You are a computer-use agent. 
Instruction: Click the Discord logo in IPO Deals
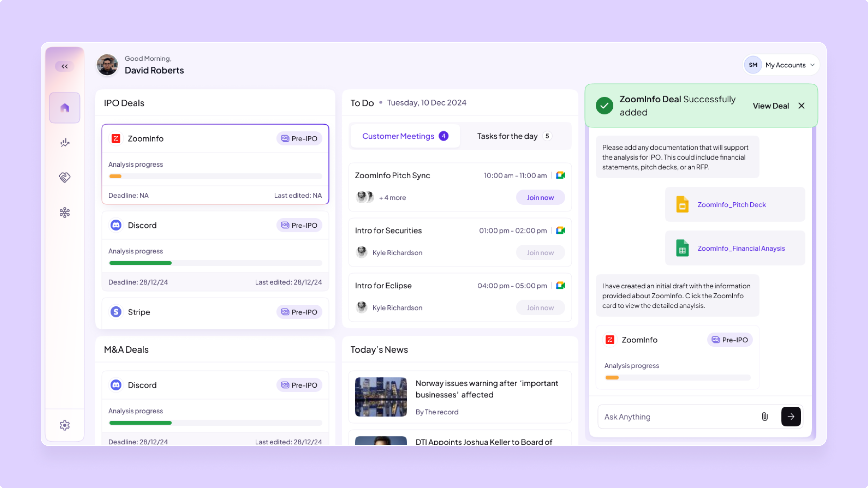[x=116, y=225]
